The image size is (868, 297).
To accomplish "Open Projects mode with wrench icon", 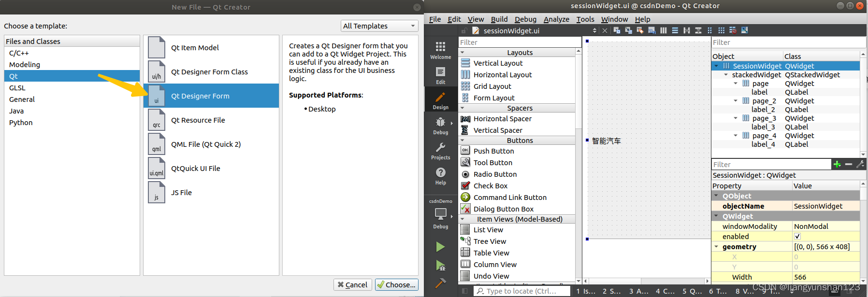I will [440, 150].
